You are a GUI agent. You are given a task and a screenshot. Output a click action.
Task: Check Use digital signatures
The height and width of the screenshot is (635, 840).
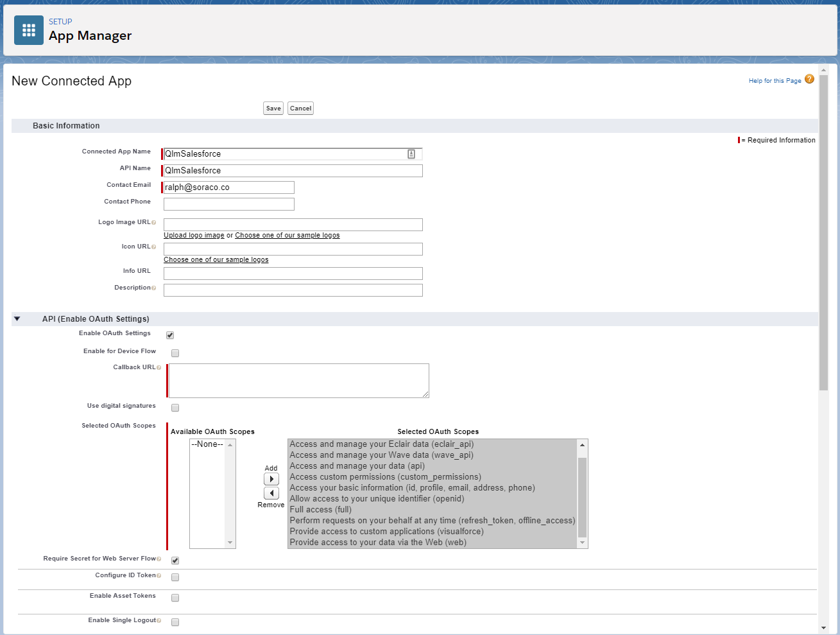[x=175, y=408]
